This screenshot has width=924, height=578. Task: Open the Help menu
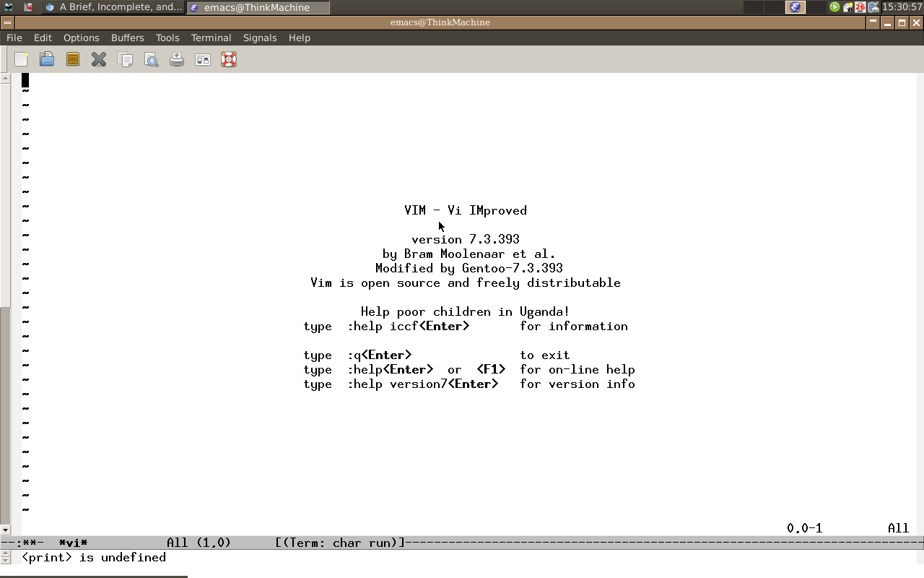click(299, 38)
